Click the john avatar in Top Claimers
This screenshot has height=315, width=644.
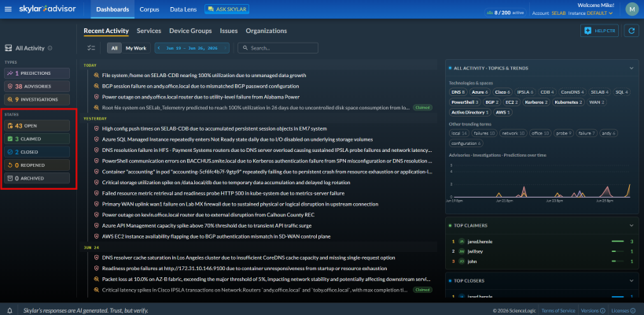pyautogui.click(x=462, y=261)
